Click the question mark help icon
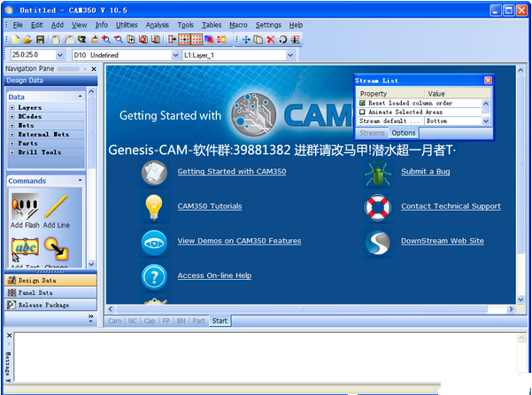Image resolution: width=532 pixels, height=395 pixels. [154, 277]
